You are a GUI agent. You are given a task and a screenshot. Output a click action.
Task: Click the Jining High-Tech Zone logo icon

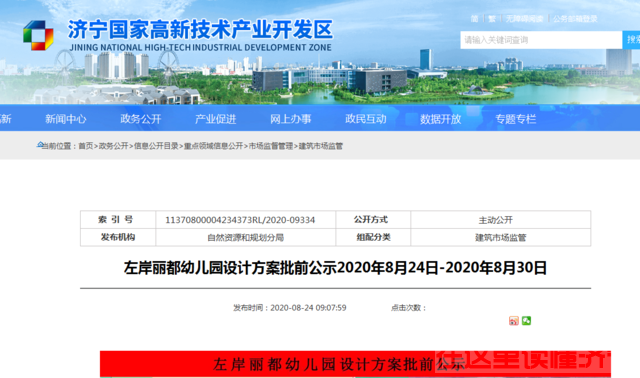click(38, 36)
